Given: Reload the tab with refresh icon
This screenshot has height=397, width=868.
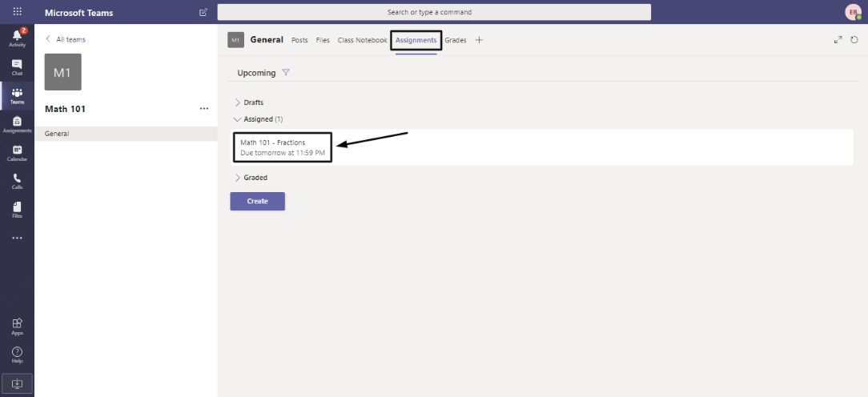Looking at the screenshot, I should point(854,40).
